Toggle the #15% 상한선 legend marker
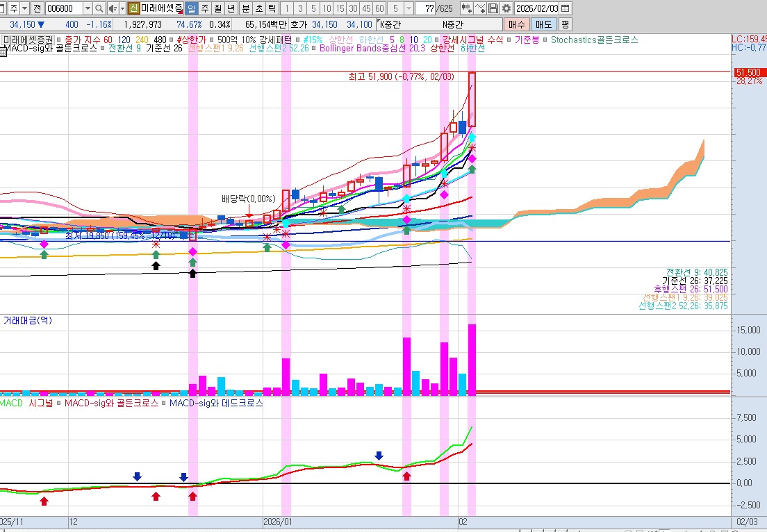Image resolution: width=767 pixels, height=532 pixels. pyautogui.click(x=297, y=40)
